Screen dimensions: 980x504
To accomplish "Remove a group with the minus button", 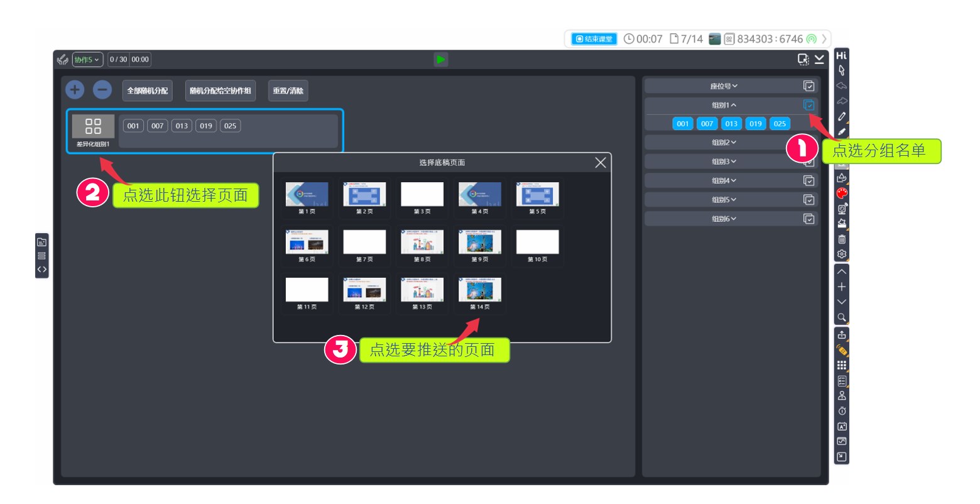I will click(x=102, y=90).
